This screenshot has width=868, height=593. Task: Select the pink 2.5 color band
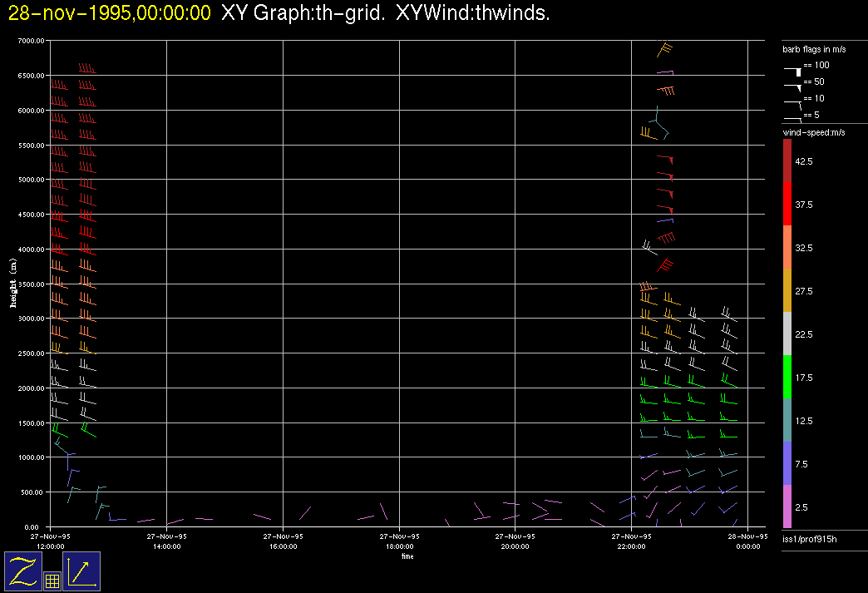[x=787, y=507]
